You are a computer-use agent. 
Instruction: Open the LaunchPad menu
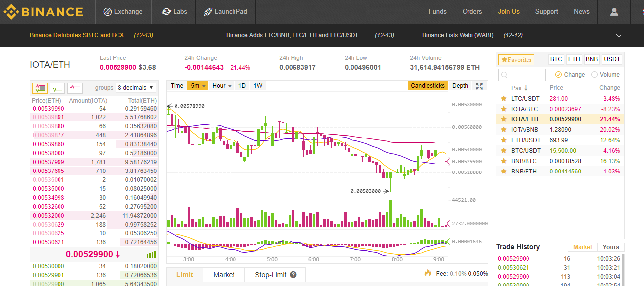click(x=225, y=12)
